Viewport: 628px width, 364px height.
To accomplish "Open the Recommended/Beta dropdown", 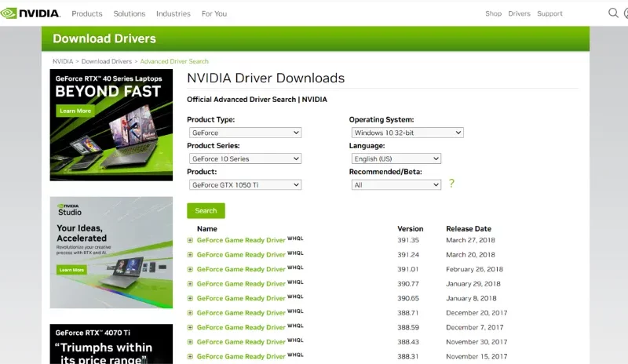I will tap(396, 184).
